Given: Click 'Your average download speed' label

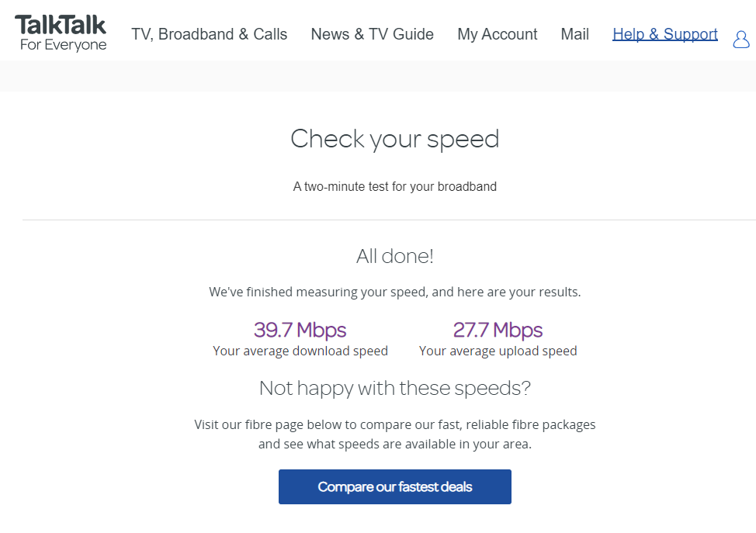Looking at the screenshot, I should [300, 351].
